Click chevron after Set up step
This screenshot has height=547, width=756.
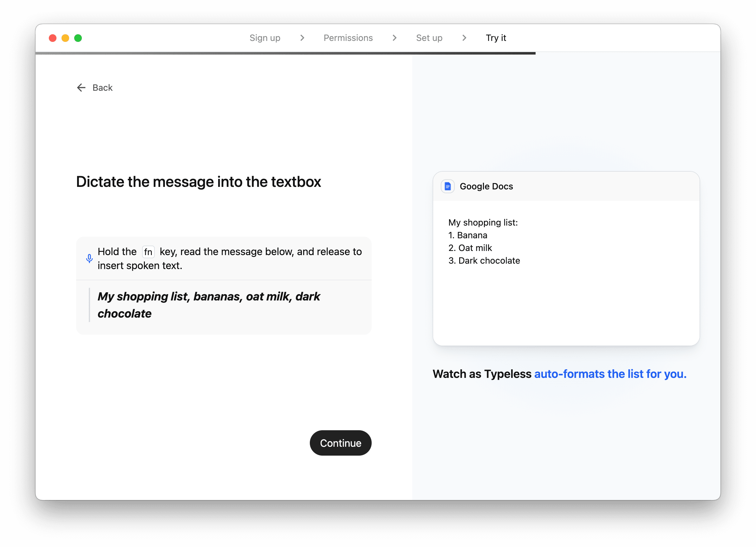pyautogui.click(x=464, y=38)
